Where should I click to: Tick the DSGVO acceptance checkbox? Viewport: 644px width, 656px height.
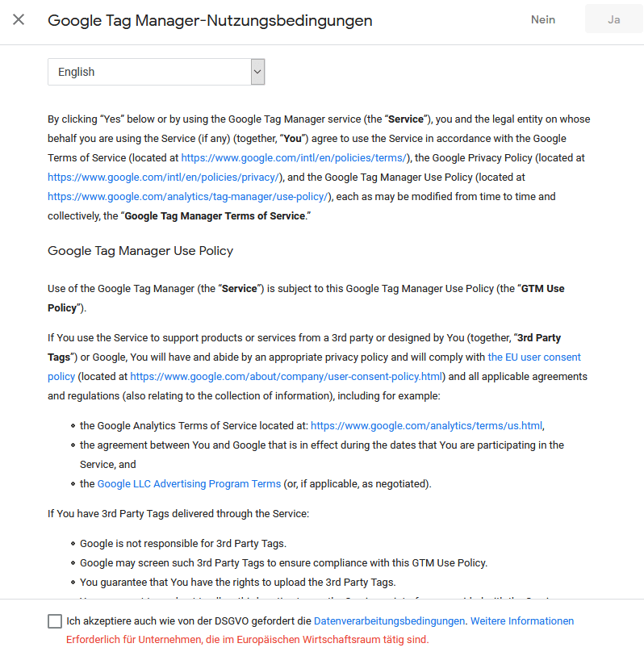[x=55, y=621]
